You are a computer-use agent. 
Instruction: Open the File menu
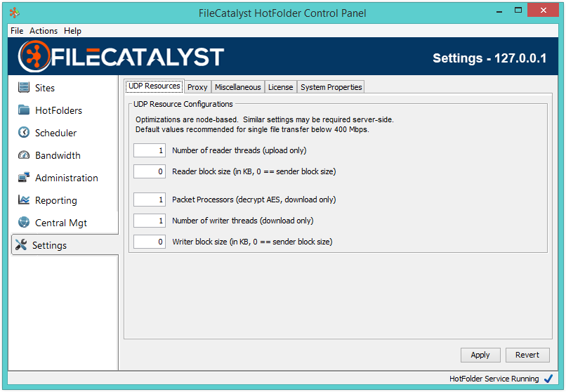coord(17,31)
